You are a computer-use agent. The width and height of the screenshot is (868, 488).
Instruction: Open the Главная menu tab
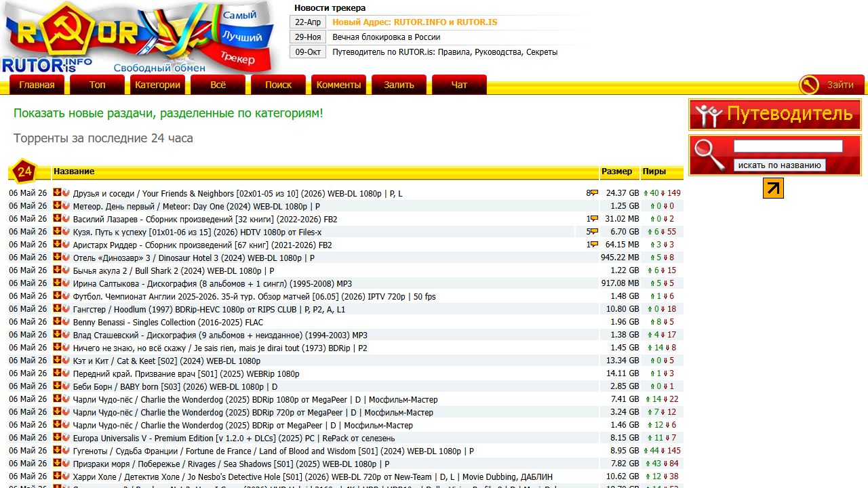click(37, 85)
